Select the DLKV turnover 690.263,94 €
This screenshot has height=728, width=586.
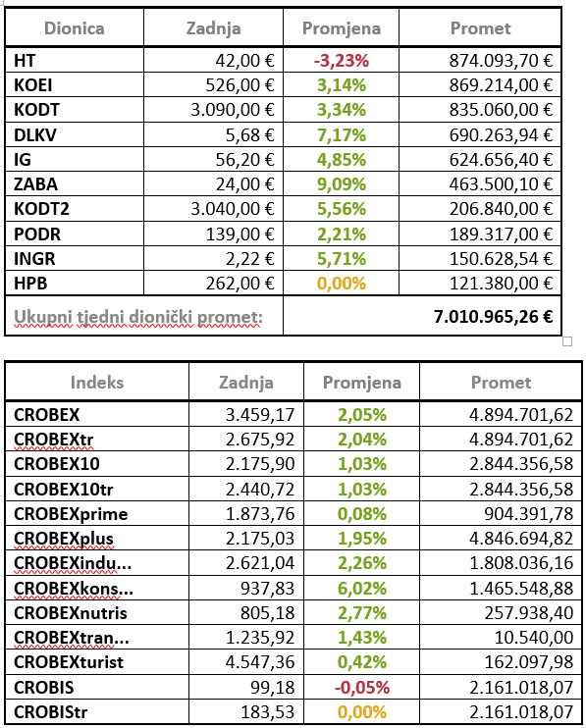501,135
